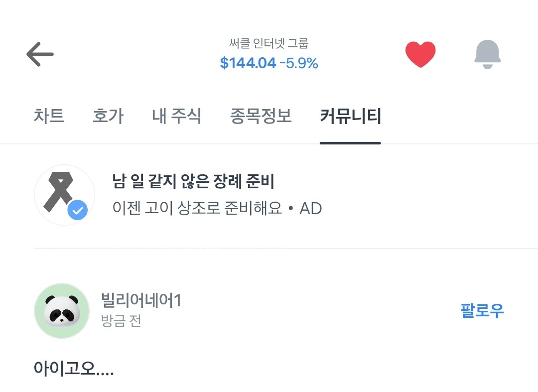The height and width of the screenshot is (392, 538).
Task: Click the ad subtitle 이젠 고이 상조로 준비해요
Action: [197, 208]
